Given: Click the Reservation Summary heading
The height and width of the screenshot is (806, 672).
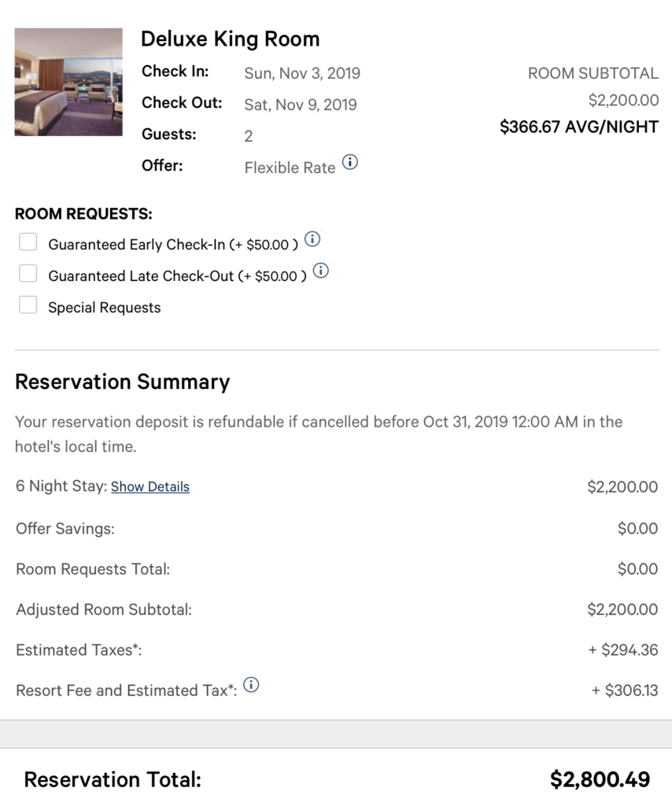Looking at the screenshot, I should pos(122,382).
